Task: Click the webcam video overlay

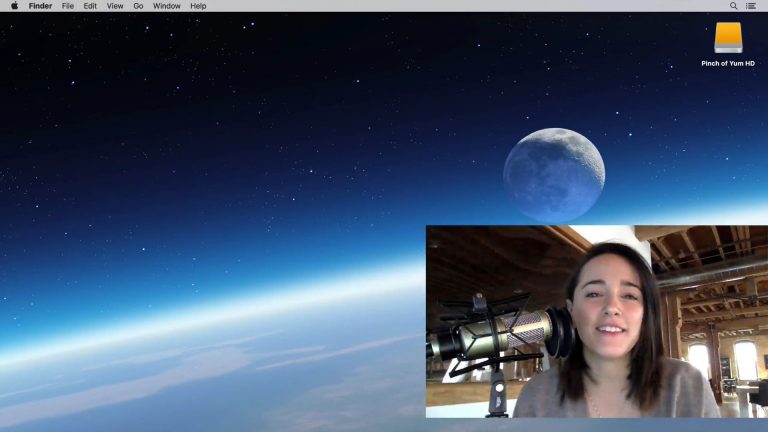Action: pyautogui.click(x=597, y=321)
